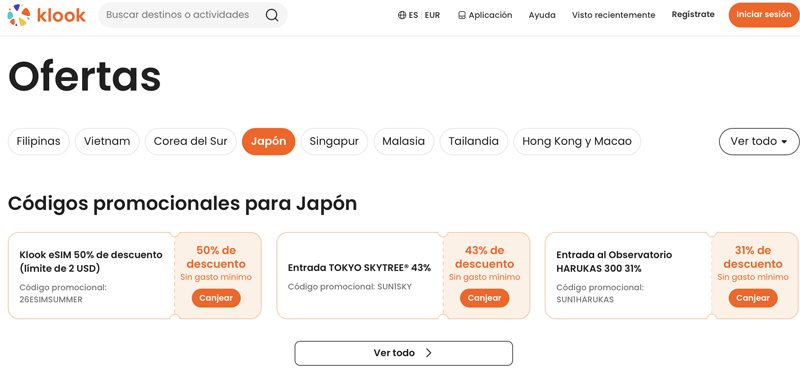The height and width of the screenshot is (368, 800).
Task: Redeem the HARUKAS 300 31% coupon
Action: [753, 298]
